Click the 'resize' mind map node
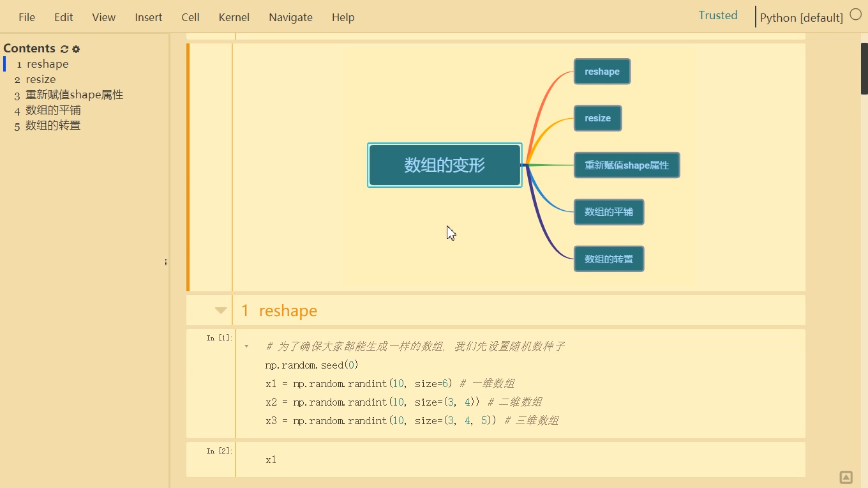This screenshot has height=488, width=868. 597,118
